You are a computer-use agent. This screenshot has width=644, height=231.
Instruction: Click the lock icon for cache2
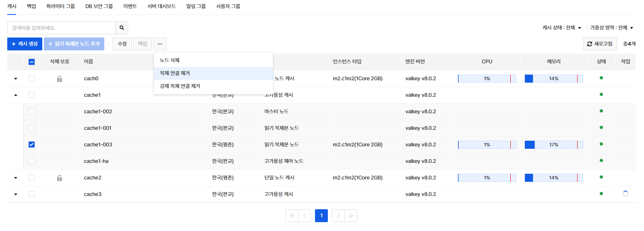click(60, 178)
